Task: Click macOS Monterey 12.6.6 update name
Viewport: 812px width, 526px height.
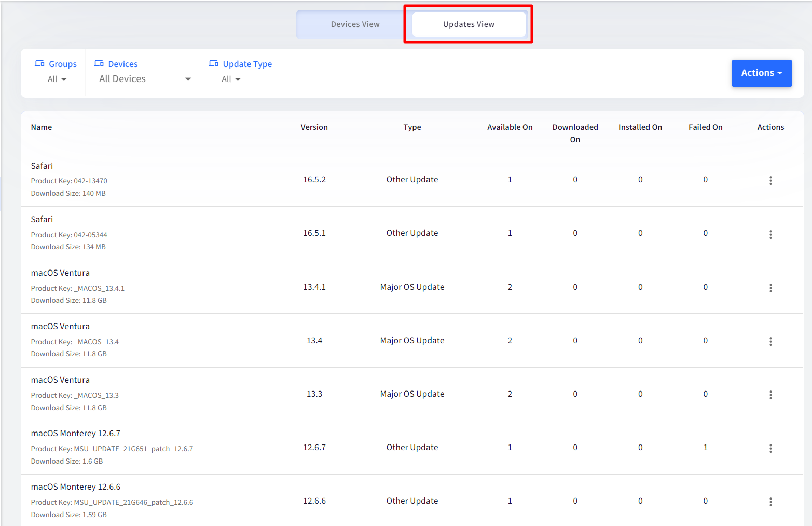Action: tap(76, 487)
